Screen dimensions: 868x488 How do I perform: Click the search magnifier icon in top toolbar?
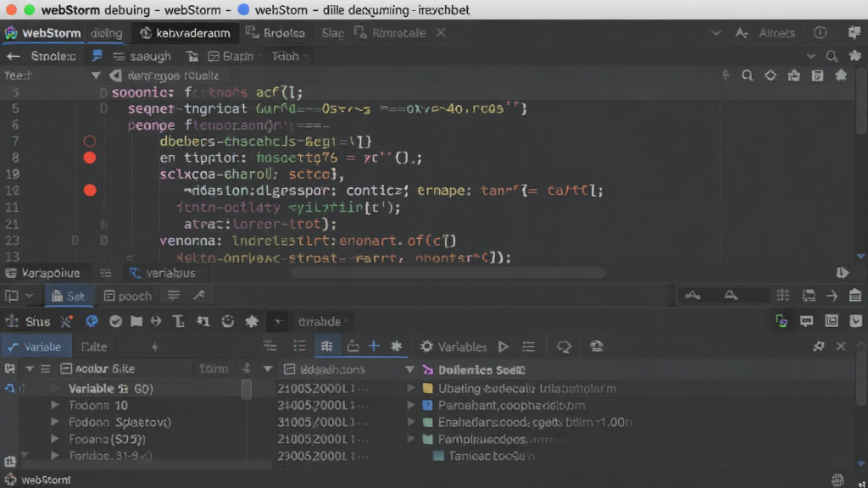point(832,57)
